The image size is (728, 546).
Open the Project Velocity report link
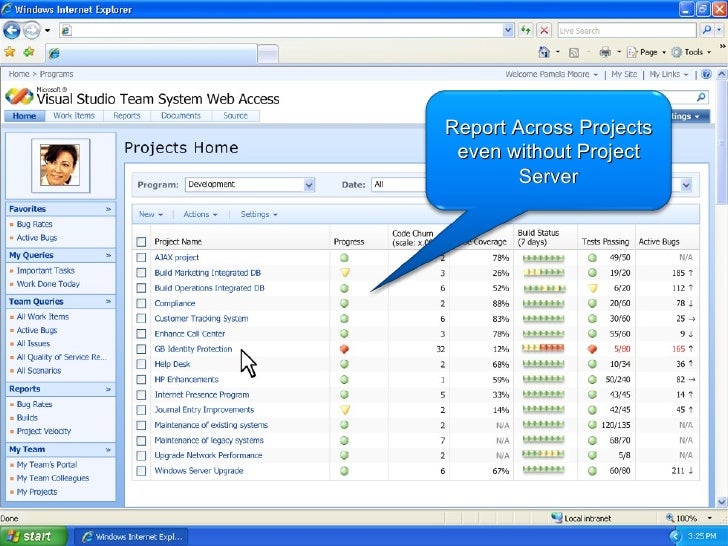[44, 431]
